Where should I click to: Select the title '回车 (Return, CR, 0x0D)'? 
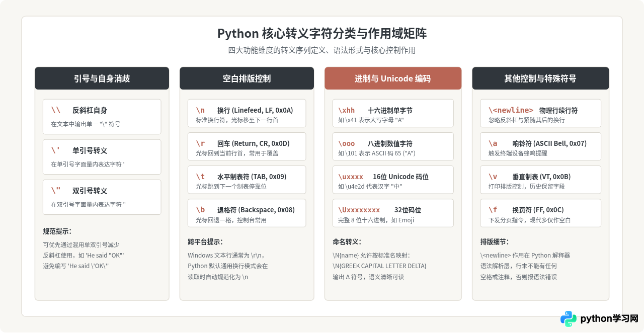pos(254,143)
